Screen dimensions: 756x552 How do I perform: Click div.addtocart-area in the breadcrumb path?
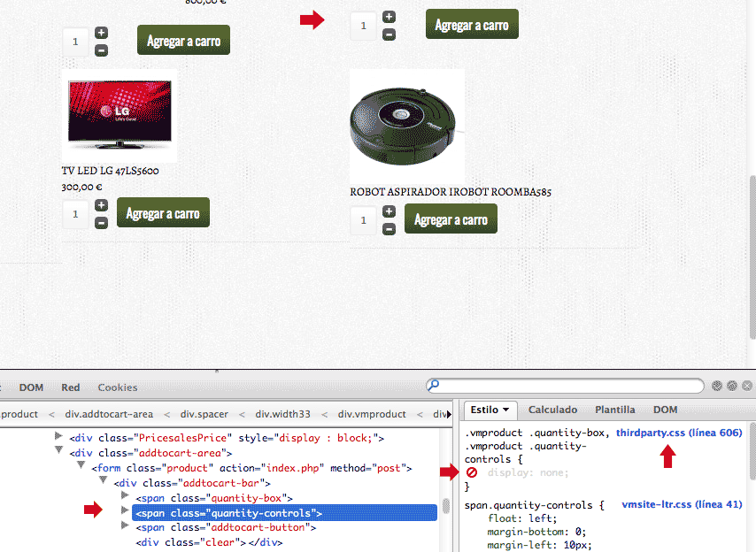(x=109, y=414)
